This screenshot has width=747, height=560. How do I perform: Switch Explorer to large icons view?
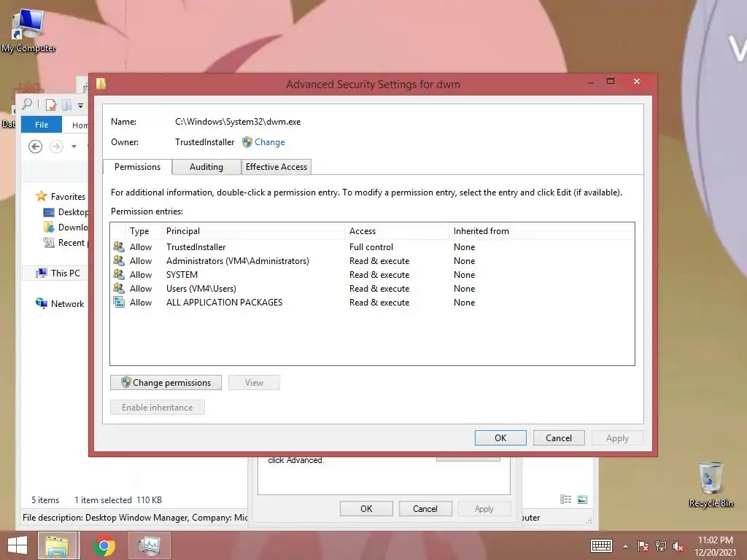(582, 499)
